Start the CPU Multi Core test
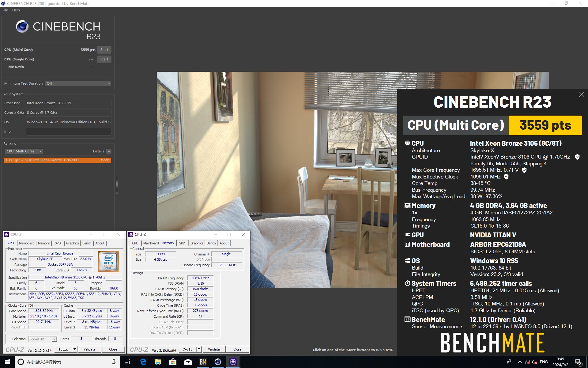This screenshot has height=368, width=588. (x=104, y=50)
